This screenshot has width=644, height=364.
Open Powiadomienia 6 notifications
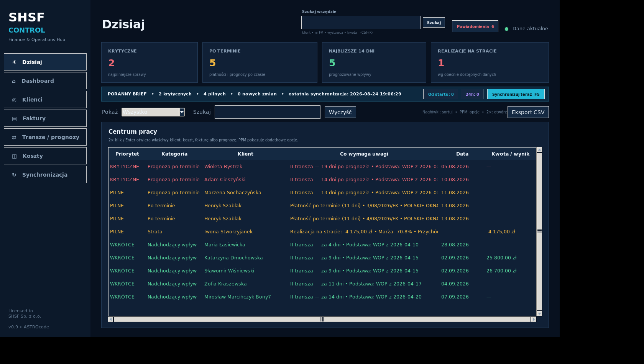[x=475, y=26]
